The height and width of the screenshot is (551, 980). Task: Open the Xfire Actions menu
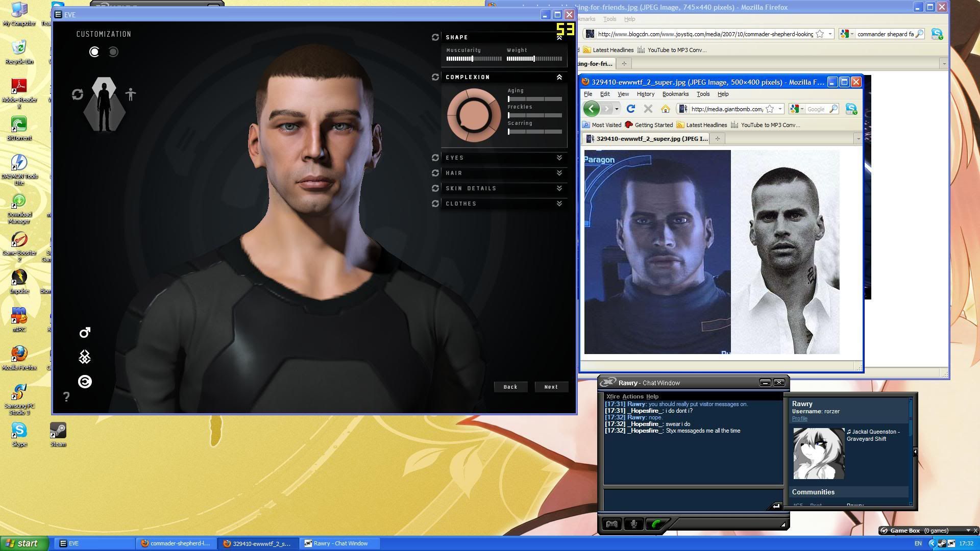tap(632, 396)
